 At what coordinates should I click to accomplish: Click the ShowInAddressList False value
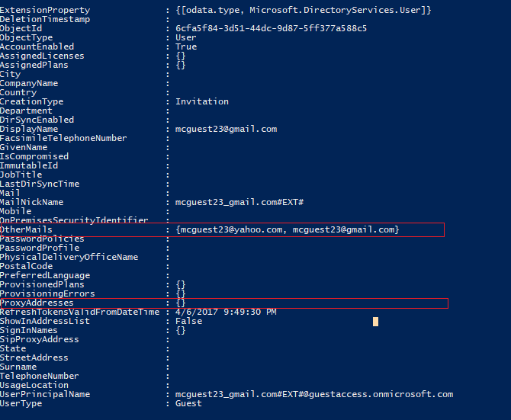coord(188,321)
